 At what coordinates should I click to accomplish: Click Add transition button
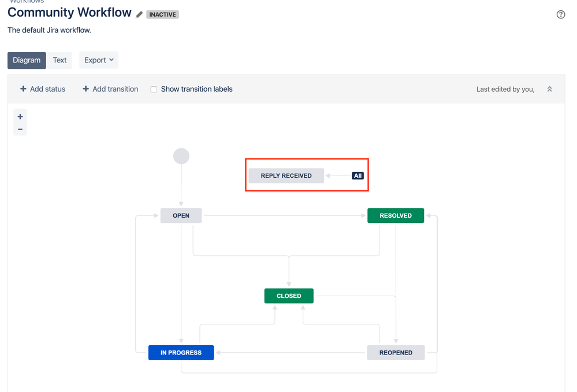point(110,89)
